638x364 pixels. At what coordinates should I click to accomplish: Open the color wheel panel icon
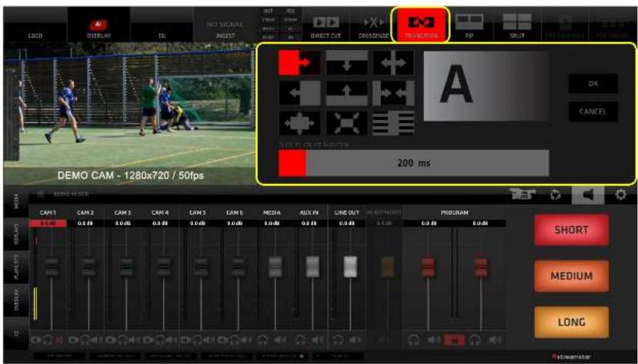point(556,195)
